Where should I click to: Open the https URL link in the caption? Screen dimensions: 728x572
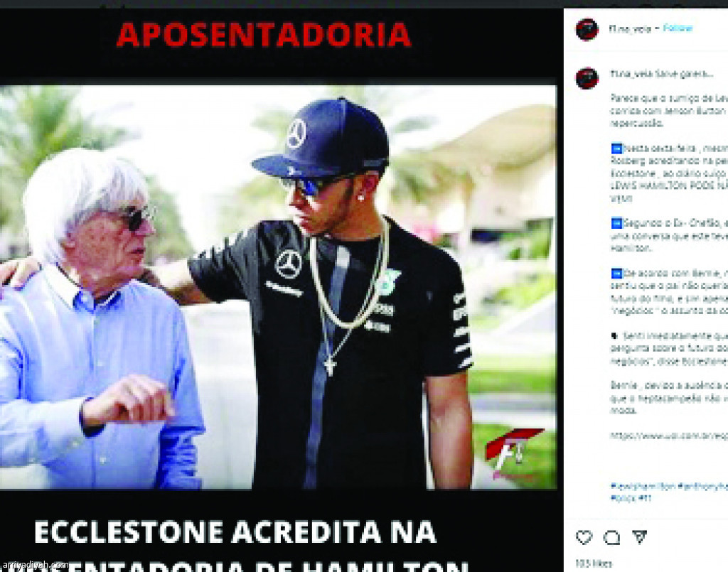(x=668, y=436)
